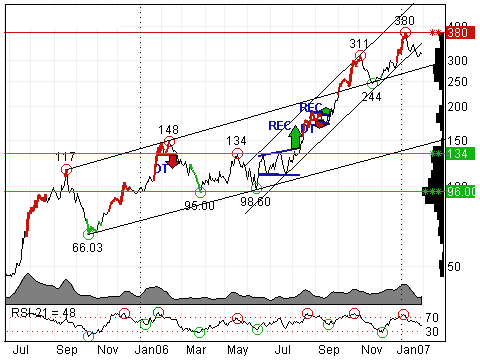Click the green circle at the 244 low
The image size is (480, 360).
click(x=372, y=83)
